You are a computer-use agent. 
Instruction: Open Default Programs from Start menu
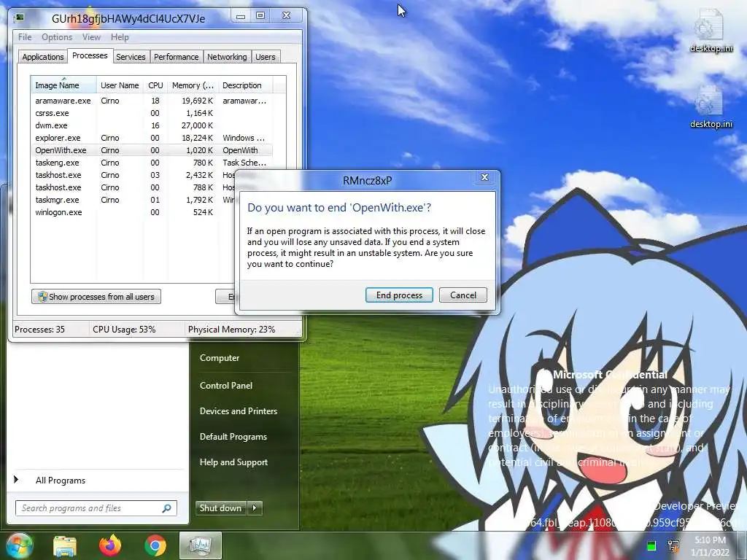pos(233,437)
